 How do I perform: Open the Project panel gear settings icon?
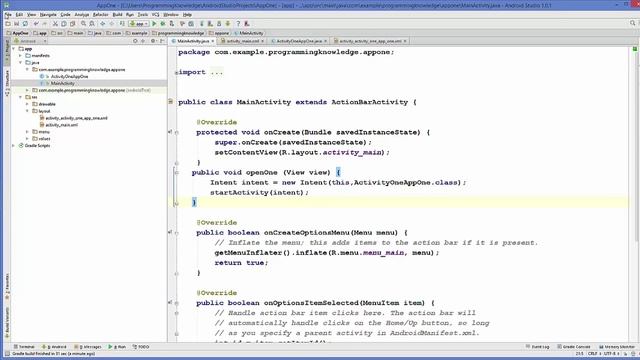coord(153,41)
